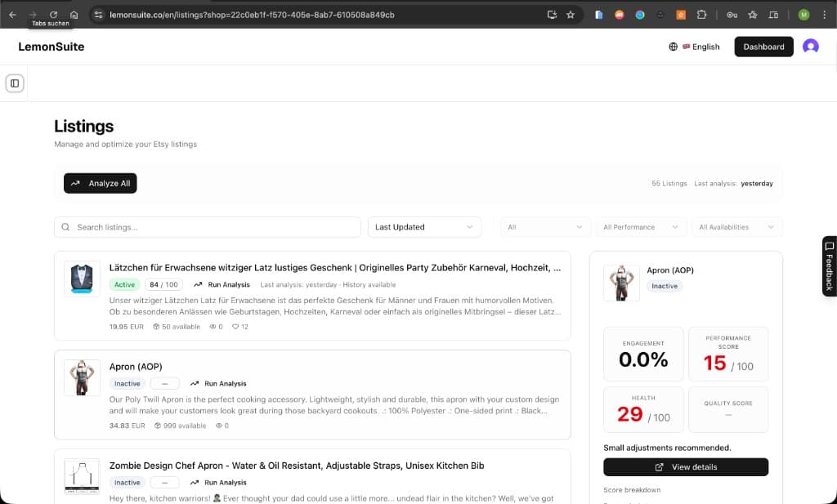Click the Quality Score card
The height and width of the screenshot is (504, 837).
tap(728, 409)
